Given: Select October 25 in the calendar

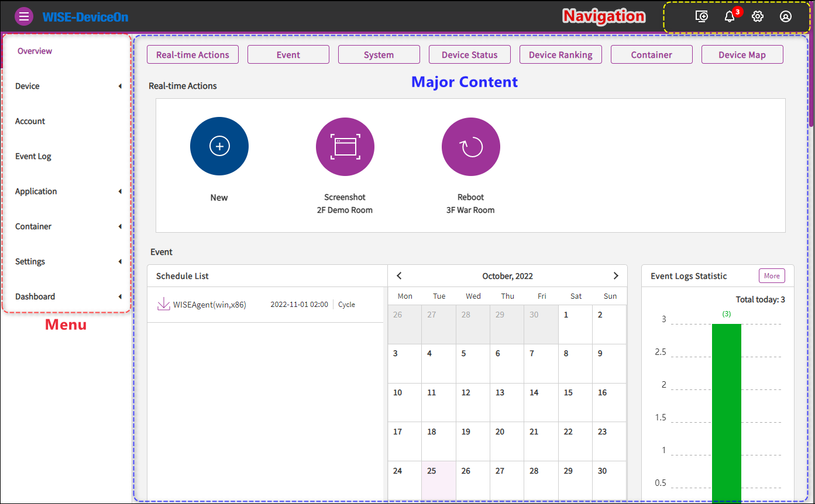Looking at the screenshot, I should pyautogui.click(x=438, y=480).
